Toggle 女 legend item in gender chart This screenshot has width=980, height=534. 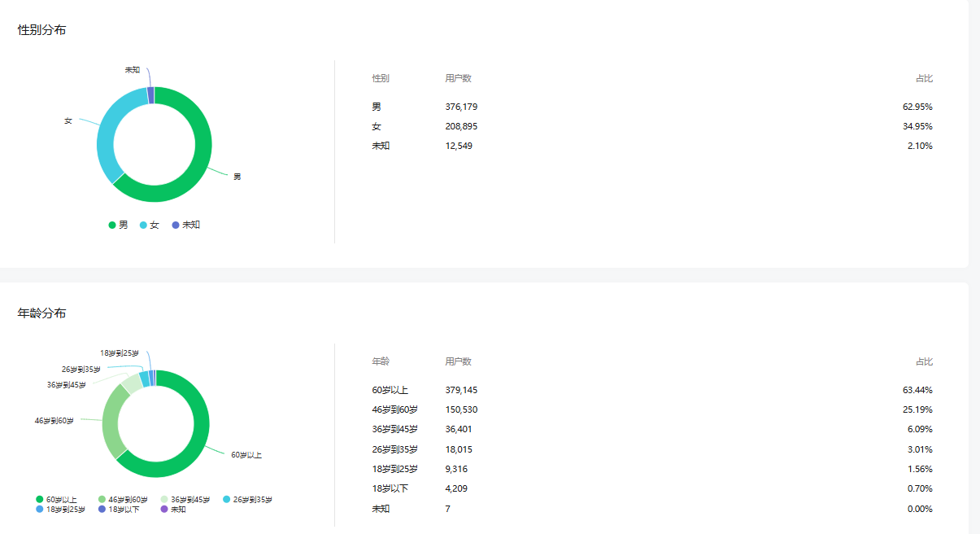[x=150, y=225]
